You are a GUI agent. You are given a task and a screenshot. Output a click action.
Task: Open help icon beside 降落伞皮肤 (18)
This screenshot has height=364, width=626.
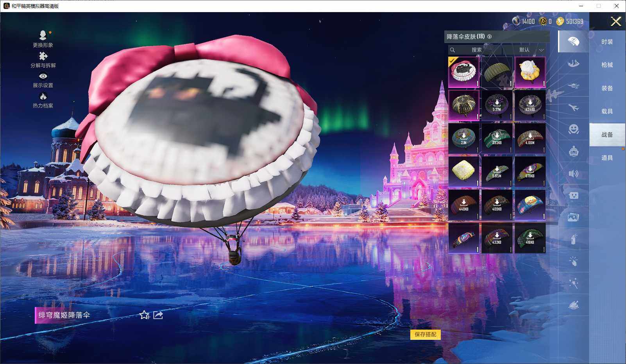coord(490,37)
